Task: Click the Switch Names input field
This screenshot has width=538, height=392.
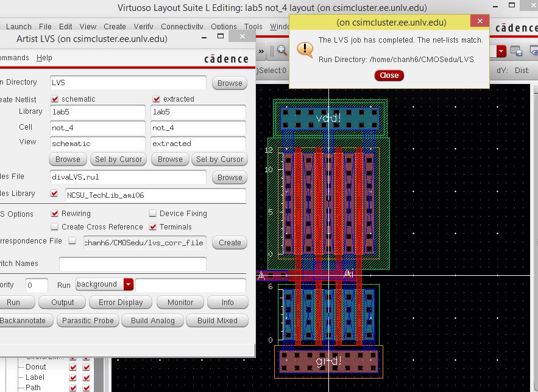Action: click(x=132, y=264)
